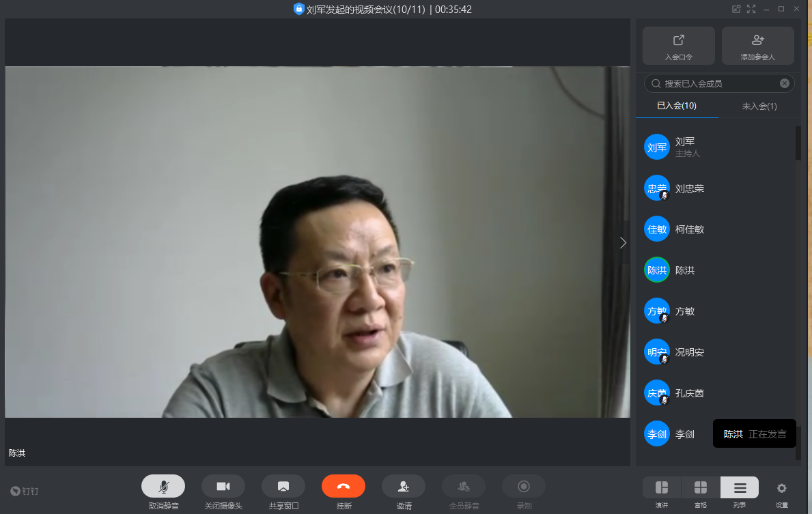This screenshot has width=812, height=514.
Task: Open 共享窗口 screen share option
Action: (283, 486)
